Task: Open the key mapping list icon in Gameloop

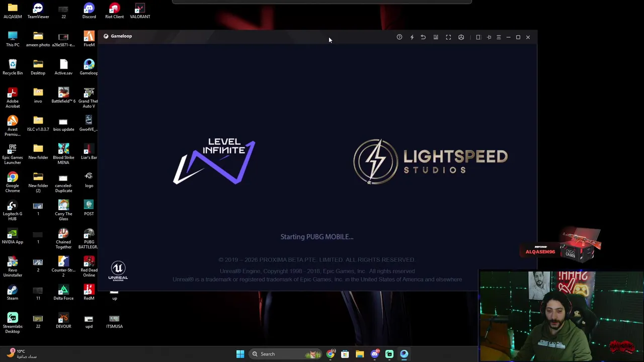Action: [x=436, y=37]
